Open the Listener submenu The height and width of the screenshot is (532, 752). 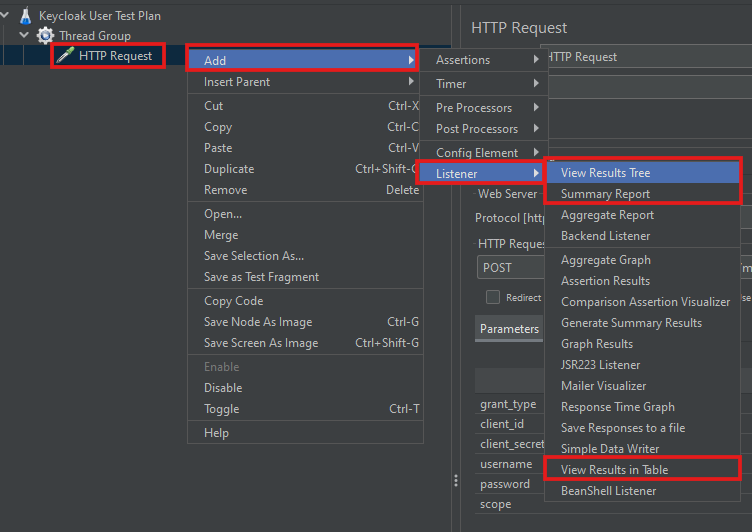coord(481,174)
